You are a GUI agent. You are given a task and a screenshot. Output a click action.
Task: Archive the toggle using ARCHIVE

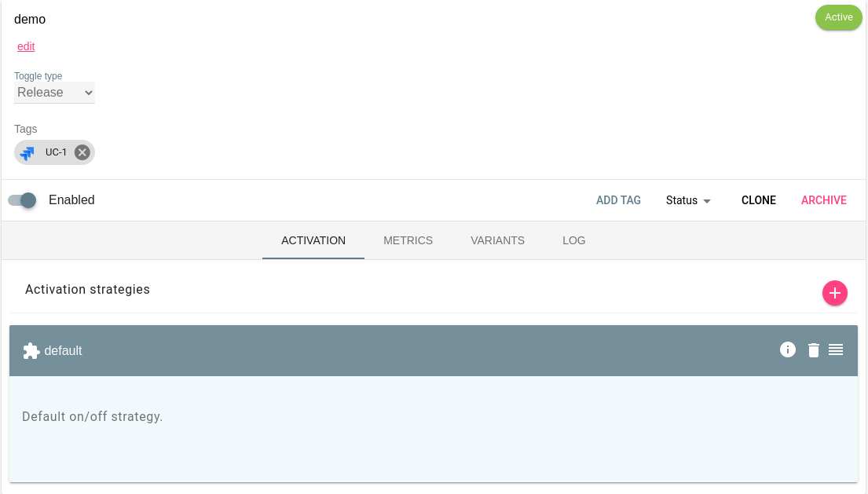click(823, 200)
